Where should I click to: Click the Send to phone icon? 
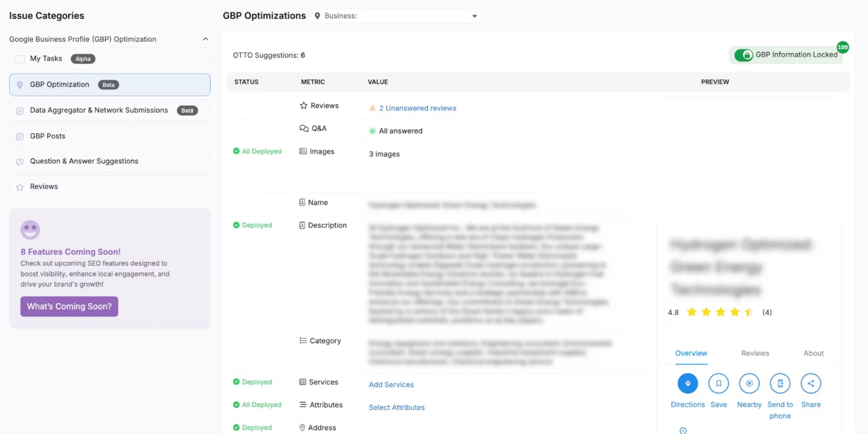[780, 383]
